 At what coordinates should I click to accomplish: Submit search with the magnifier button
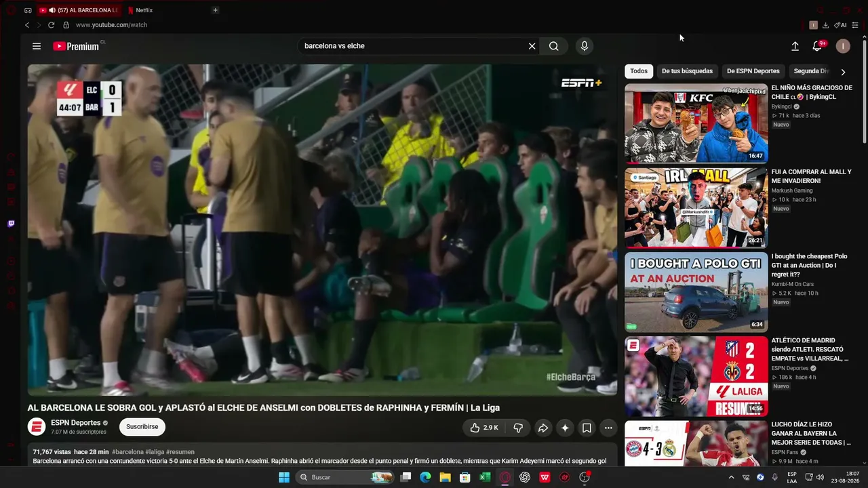click(x=554, y=46)
